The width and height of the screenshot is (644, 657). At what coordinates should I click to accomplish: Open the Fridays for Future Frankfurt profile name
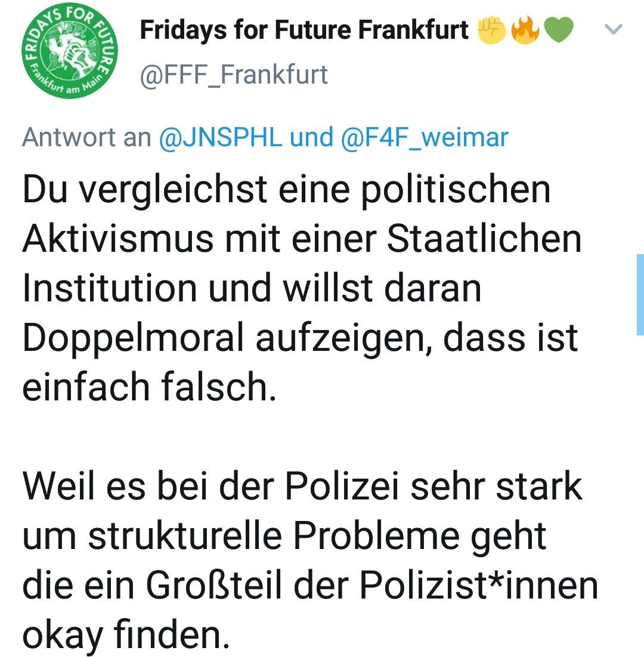coord(304,30)
